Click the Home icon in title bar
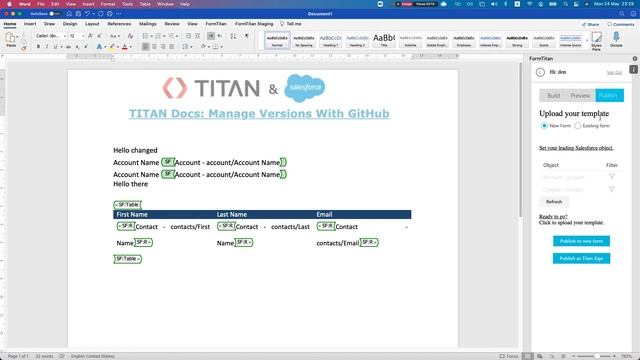The width and height of the screenshot is (640, 360). coord(69,14)
